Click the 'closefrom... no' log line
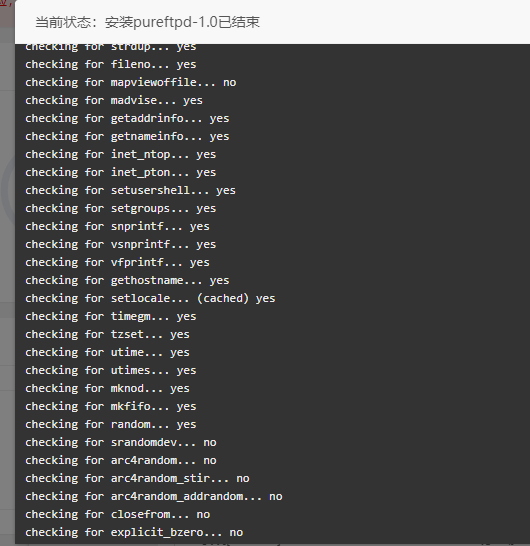 click(x=117, y=515)
